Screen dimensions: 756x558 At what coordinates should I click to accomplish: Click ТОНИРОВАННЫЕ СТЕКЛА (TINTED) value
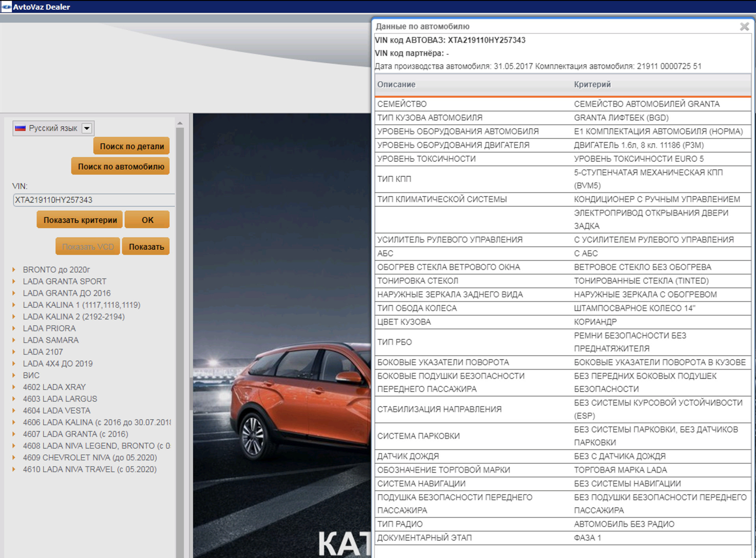641,281
